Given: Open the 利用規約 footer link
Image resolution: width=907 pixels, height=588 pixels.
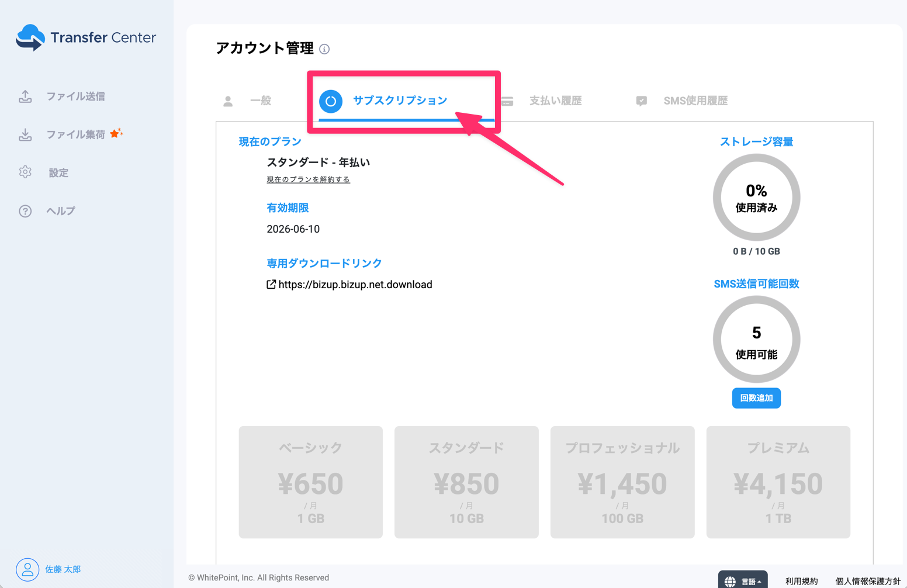Looking at the screenshot, I should [x=801, y=581].
